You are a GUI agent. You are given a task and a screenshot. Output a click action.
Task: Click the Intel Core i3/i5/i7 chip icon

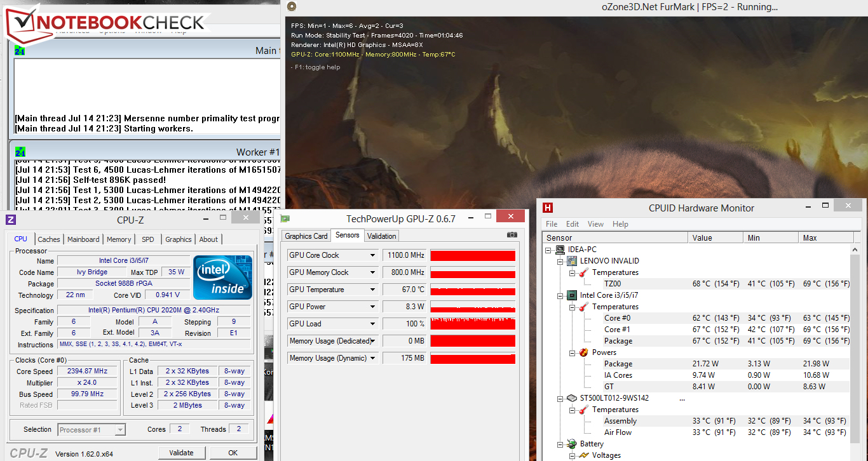(572, 295)
